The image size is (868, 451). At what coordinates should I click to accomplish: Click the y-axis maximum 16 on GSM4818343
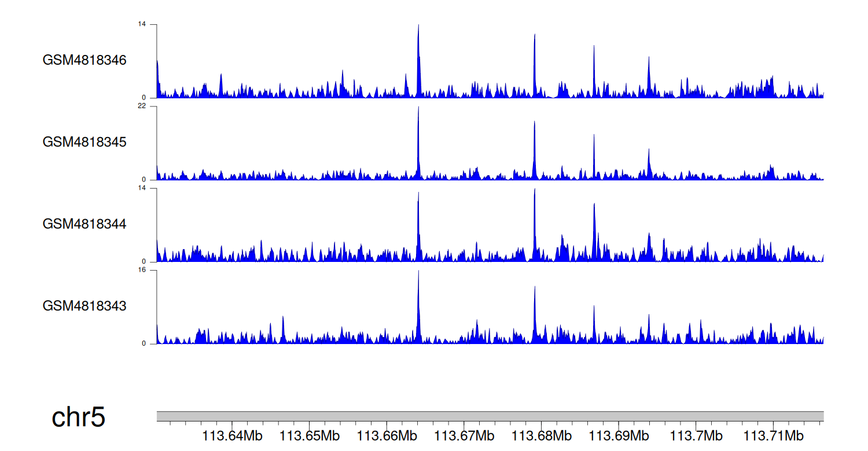coord(142,270)
